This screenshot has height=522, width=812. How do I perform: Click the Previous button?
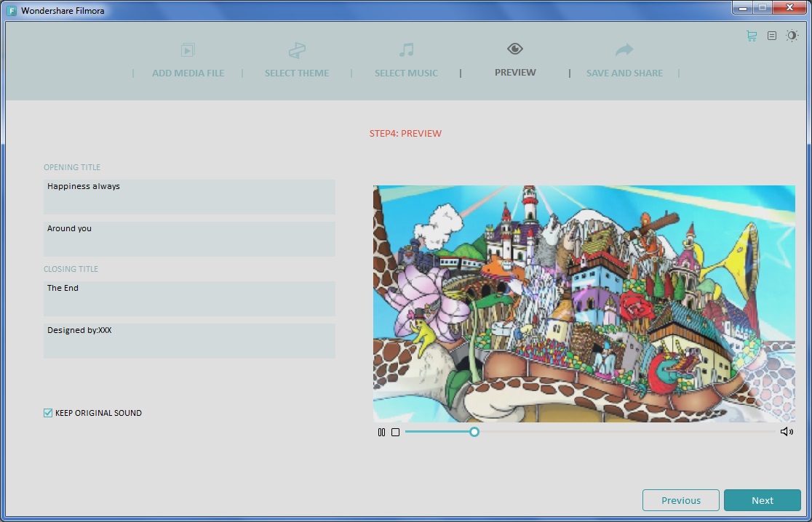(680, 500)
